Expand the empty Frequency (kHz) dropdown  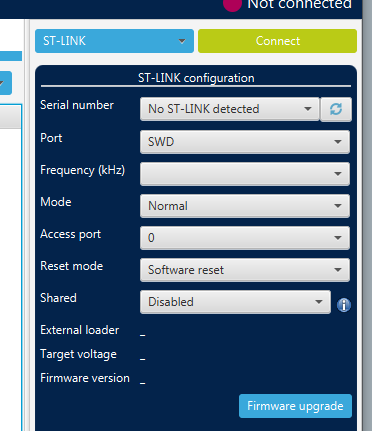coord(245,174)
